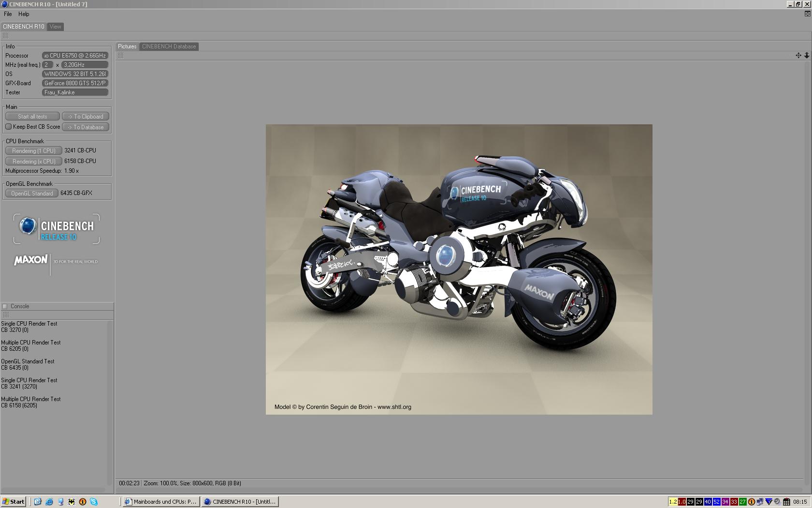
Task: Click the yellow 1.2 tray sensor readout
Action: tap(673, 502)
